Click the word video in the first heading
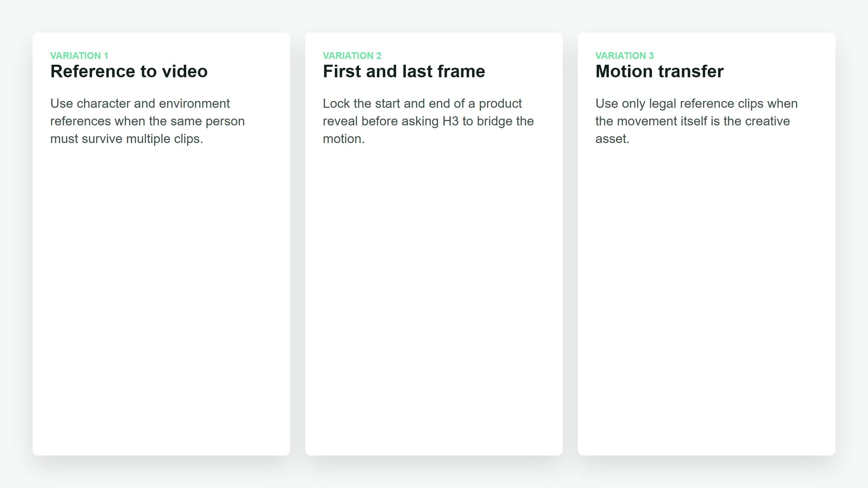The height and width of the screenshot is (488, 868). pyautogui.click(x=185, y=72)
